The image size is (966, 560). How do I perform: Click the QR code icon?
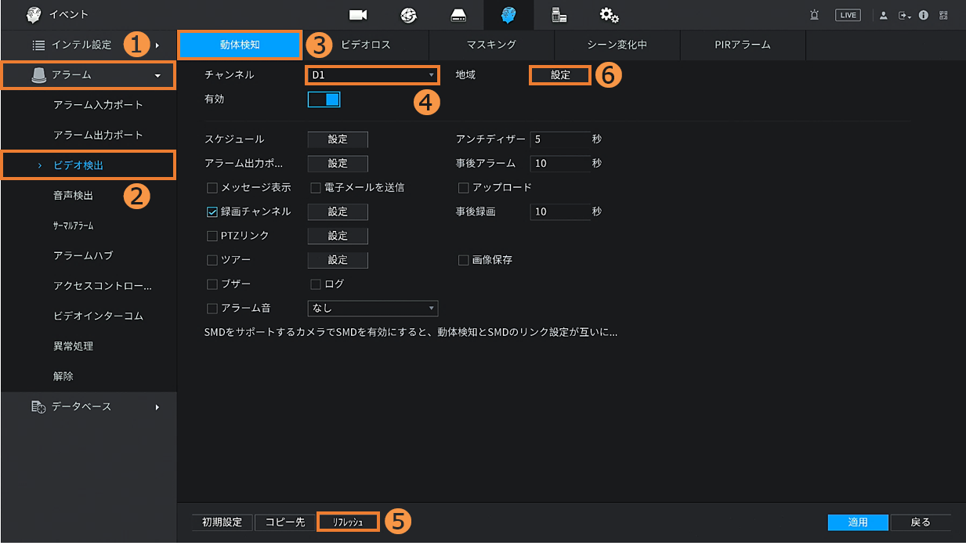(x=942, y=15)
